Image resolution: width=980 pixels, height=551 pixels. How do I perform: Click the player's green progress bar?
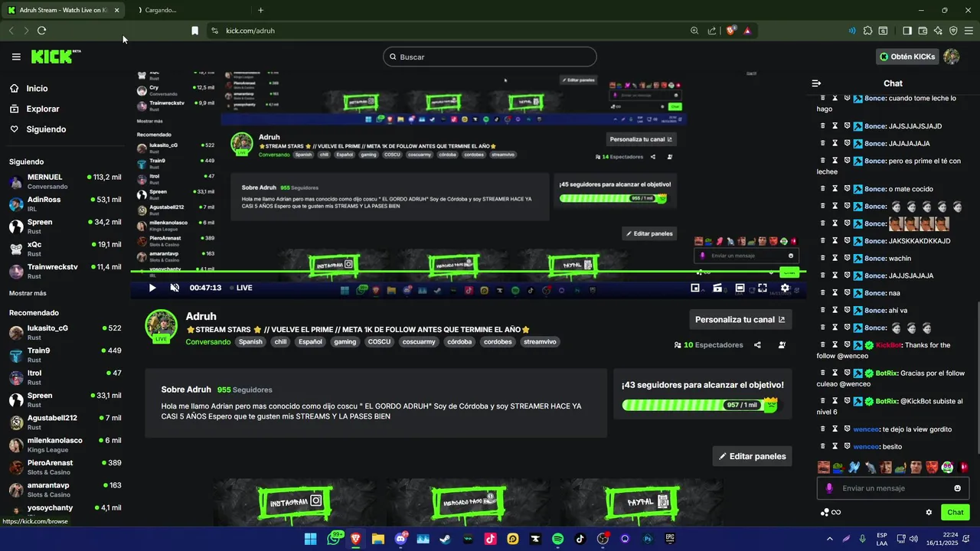467,272
